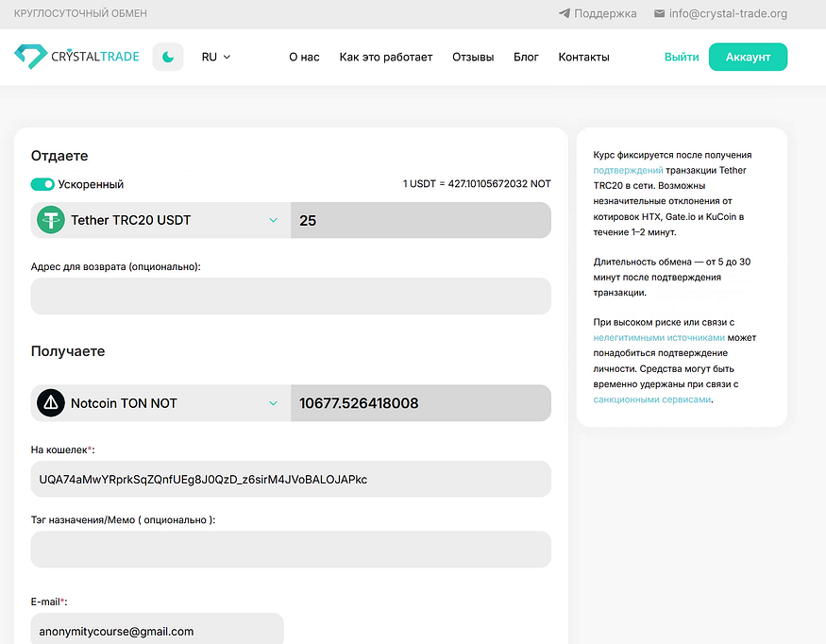Click the exchange rate text 1 USDT = 427.10105672032 NOT
The height and width of the screenshot is (644, 826).
(x=477, y=184)
